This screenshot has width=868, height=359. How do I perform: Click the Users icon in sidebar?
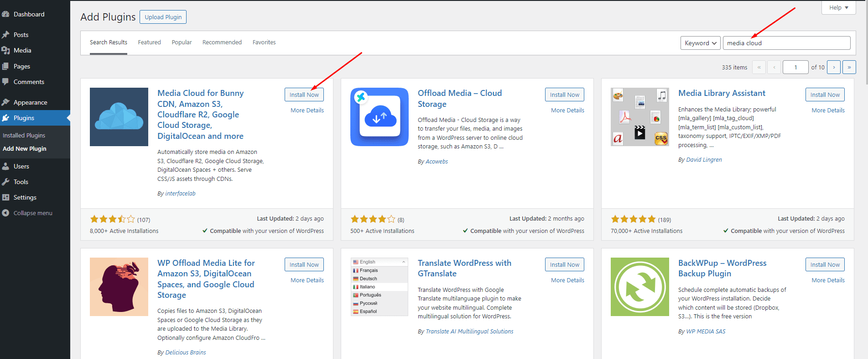5,166
